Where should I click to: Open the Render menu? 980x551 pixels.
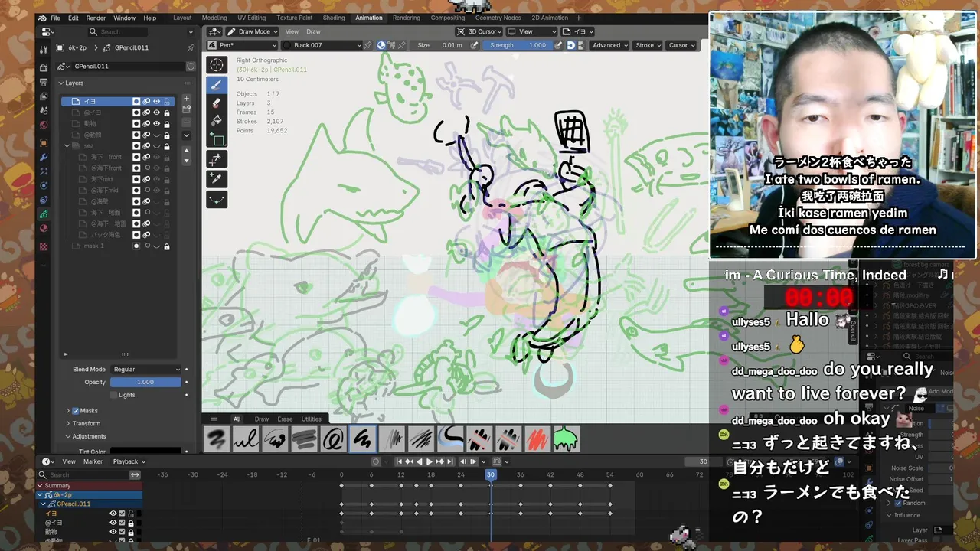(x=96, y=18)
